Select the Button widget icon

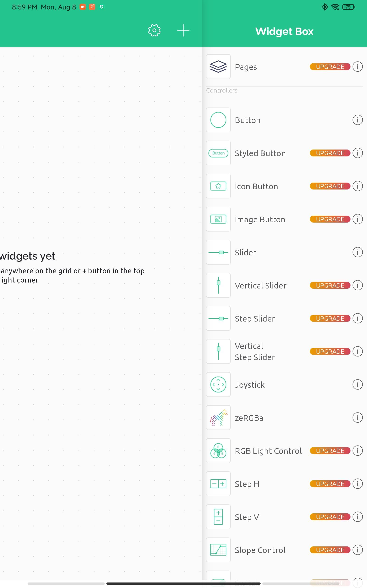218,120
